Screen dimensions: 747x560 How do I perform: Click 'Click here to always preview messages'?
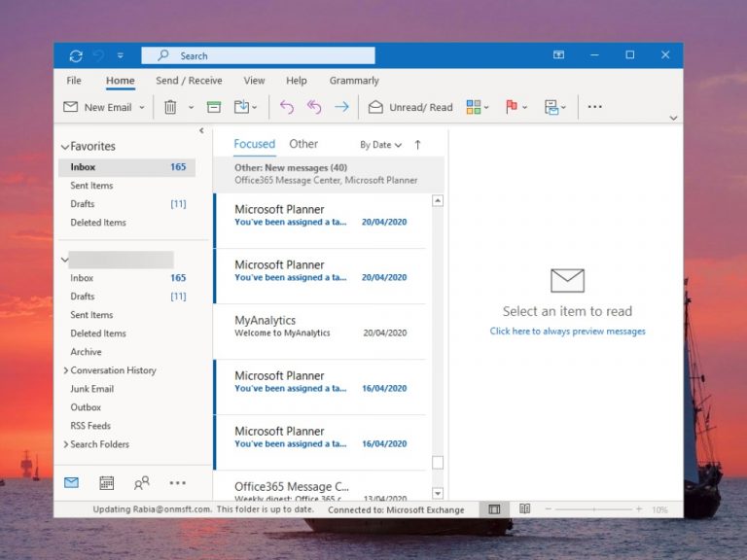[x=567, y=332]
